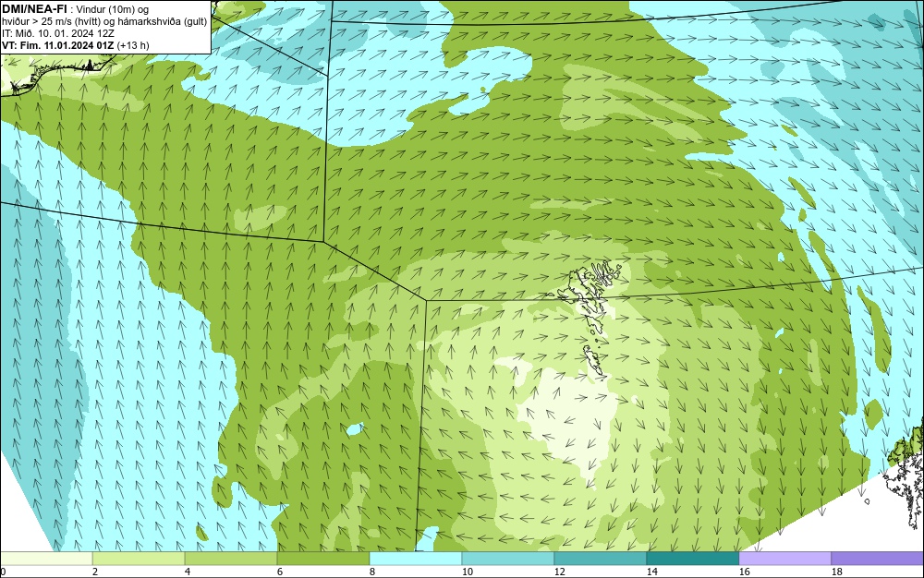924x578 pixels.
Task: Click the 12–14 m/s teal legend swatch
Action: click(601, 558)
